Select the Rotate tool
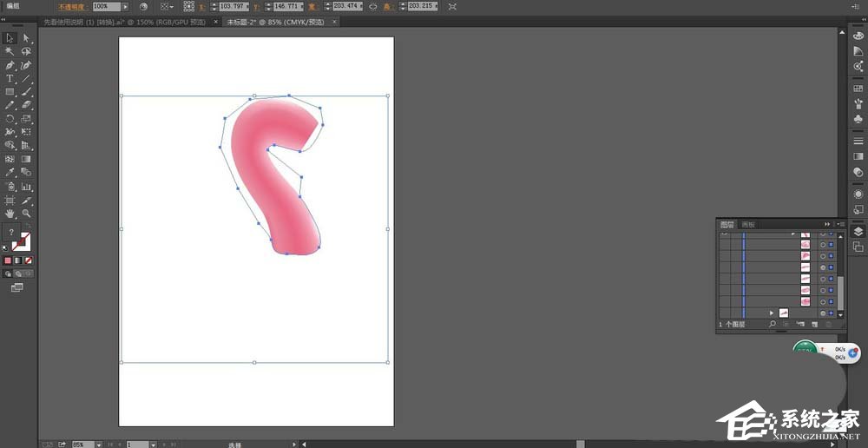 pyautogui.click(x=10, y=118)
